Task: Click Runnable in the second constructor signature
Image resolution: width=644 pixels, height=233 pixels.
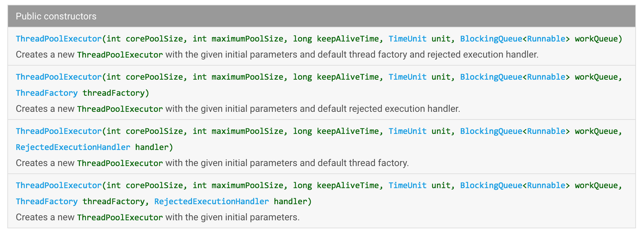Action: (x=546, y=77)
